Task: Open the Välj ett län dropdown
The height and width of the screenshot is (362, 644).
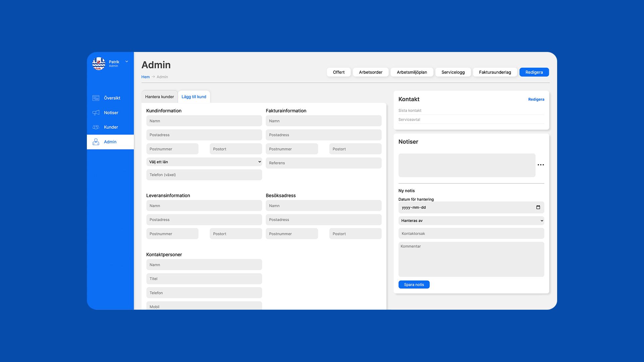Action: (x=204, y=162)
